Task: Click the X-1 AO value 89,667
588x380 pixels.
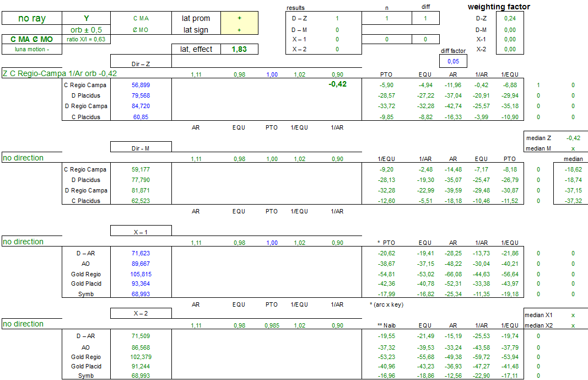Action: tap(141, 264)
